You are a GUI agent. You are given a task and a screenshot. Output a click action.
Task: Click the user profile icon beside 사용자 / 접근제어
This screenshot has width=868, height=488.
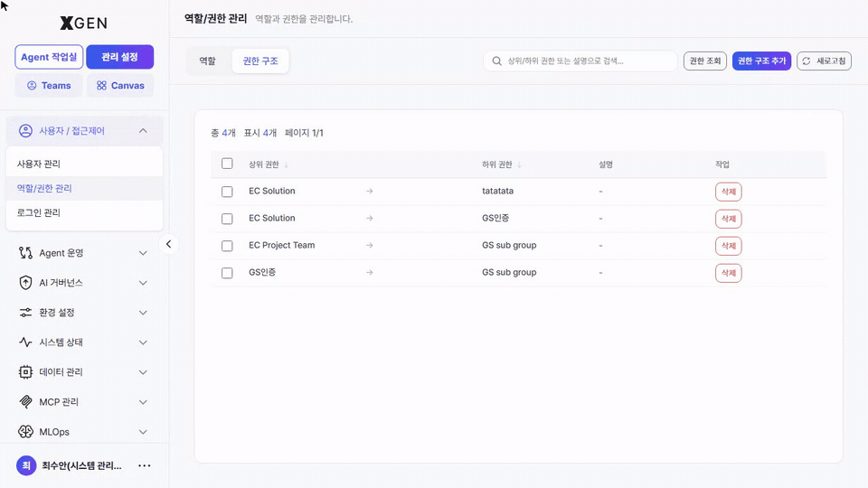coord(25,131)
